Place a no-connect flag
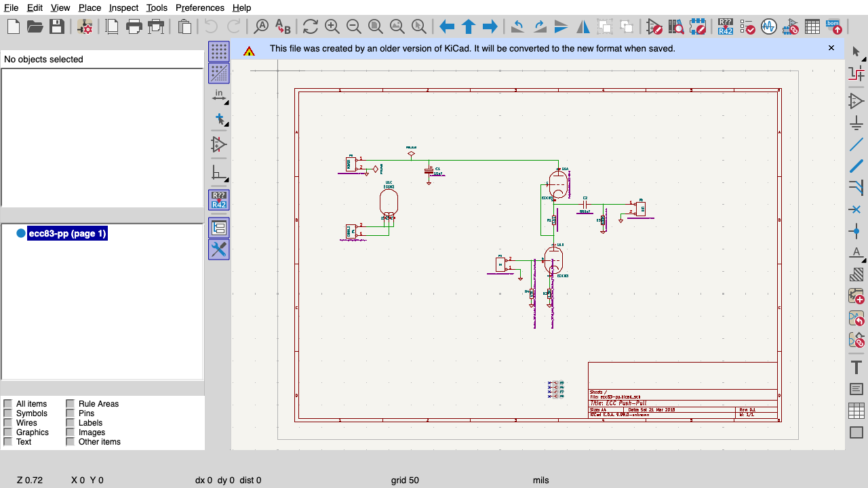868x488 pixels. tap(856, 209)
